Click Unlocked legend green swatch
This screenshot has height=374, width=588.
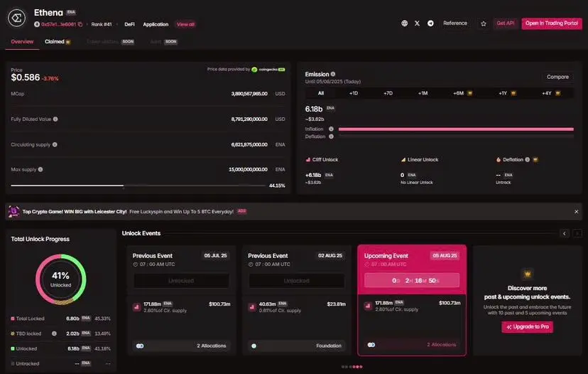[x=13, y=348]
